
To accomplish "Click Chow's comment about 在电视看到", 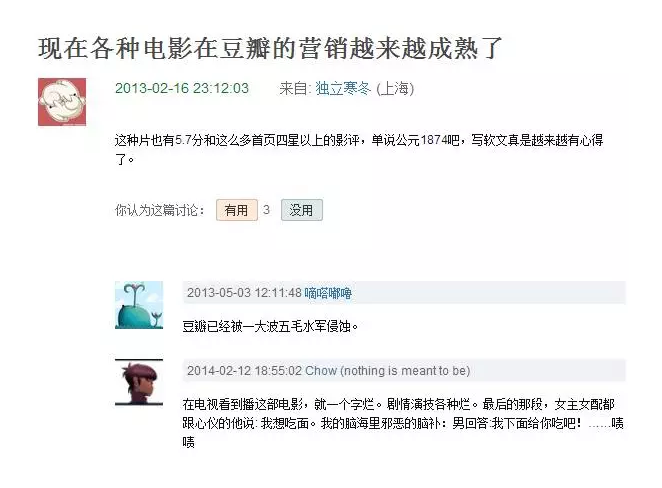I will 403,423.
